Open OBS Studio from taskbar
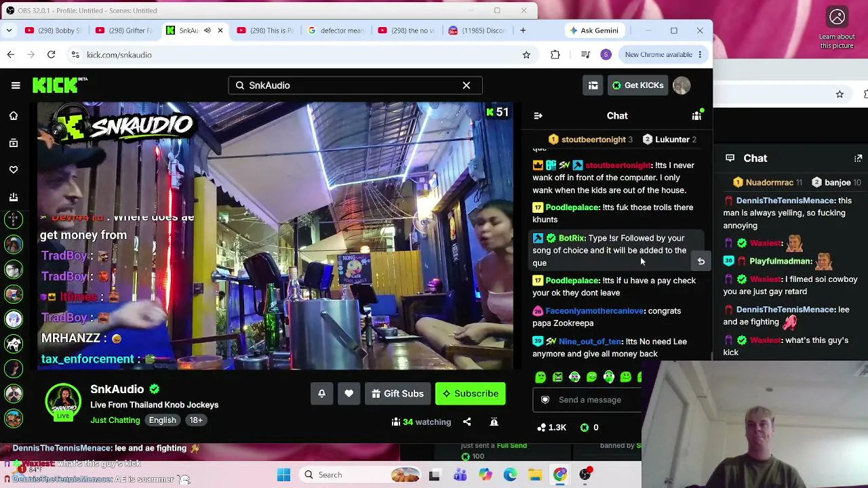This screenshot has width=868, height=488. 585,475
